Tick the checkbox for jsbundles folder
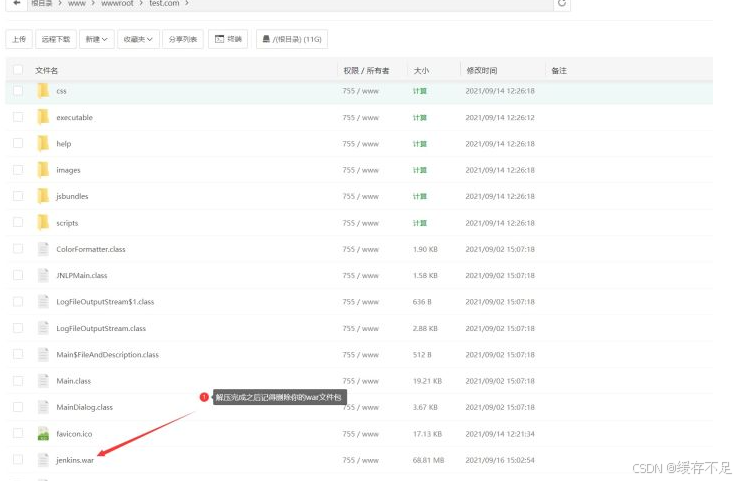743x481 pixels. point(18,196)
